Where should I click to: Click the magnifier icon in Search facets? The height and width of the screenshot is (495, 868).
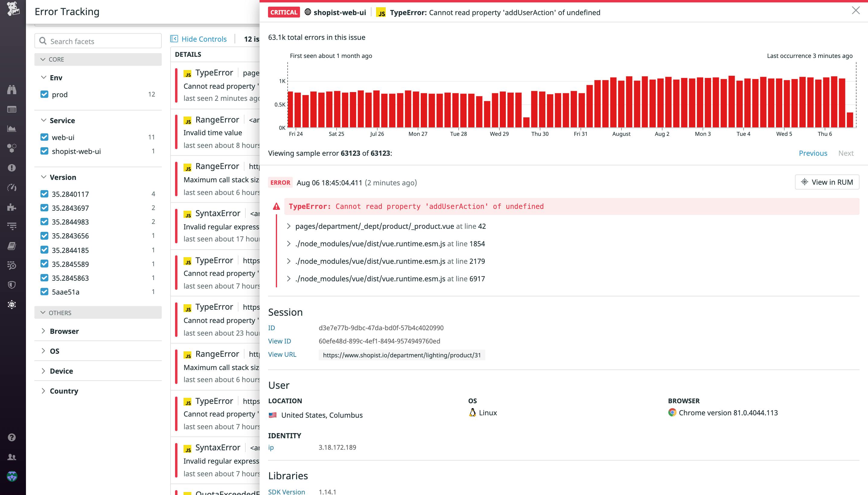43,41
